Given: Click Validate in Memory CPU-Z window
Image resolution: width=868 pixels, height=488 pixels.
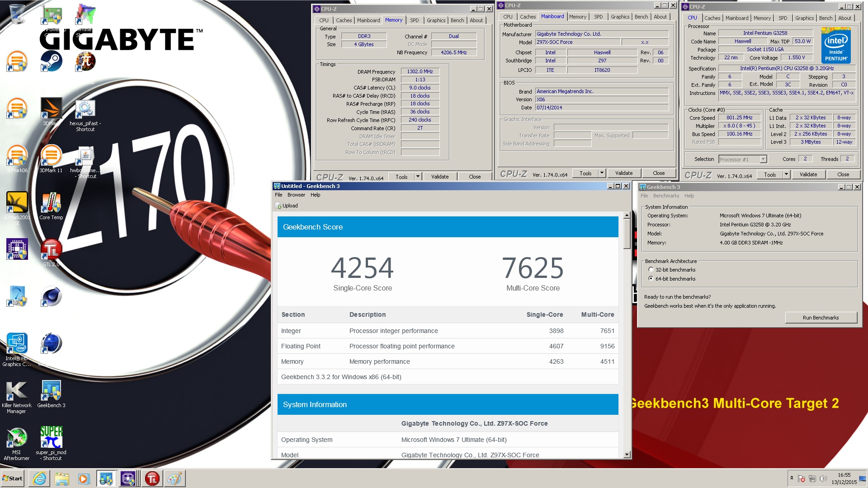Looking at the screenshot, I should click(x=439, y=177).
